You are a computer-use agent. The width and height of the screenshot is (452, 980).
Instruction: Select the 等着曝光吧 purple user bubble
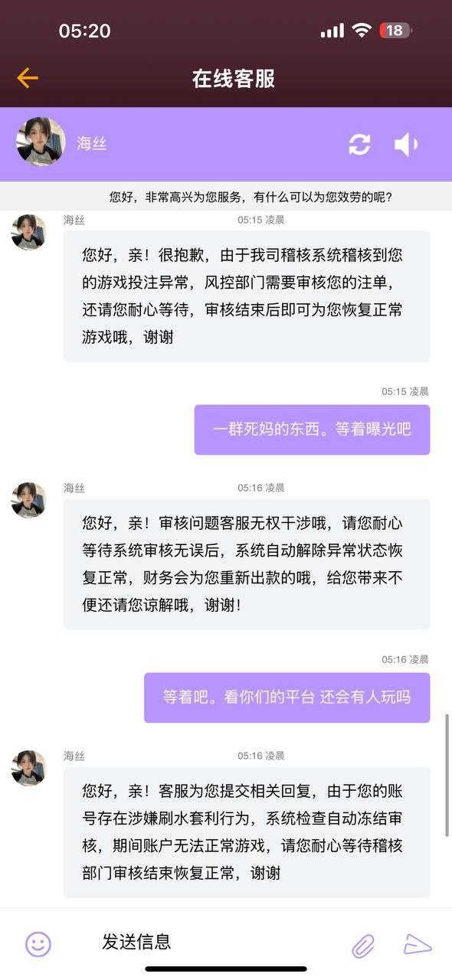click(x=312, y=430)
